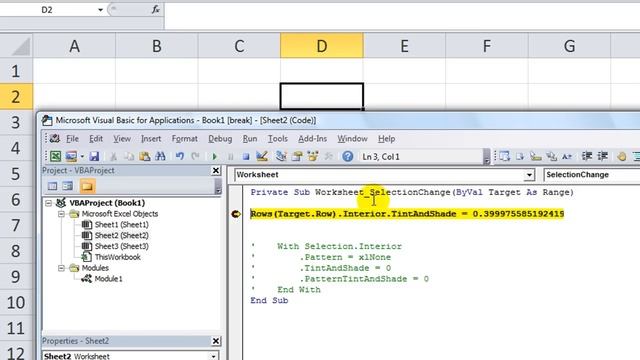Toggle Design Mode icon

pos(262,156)
